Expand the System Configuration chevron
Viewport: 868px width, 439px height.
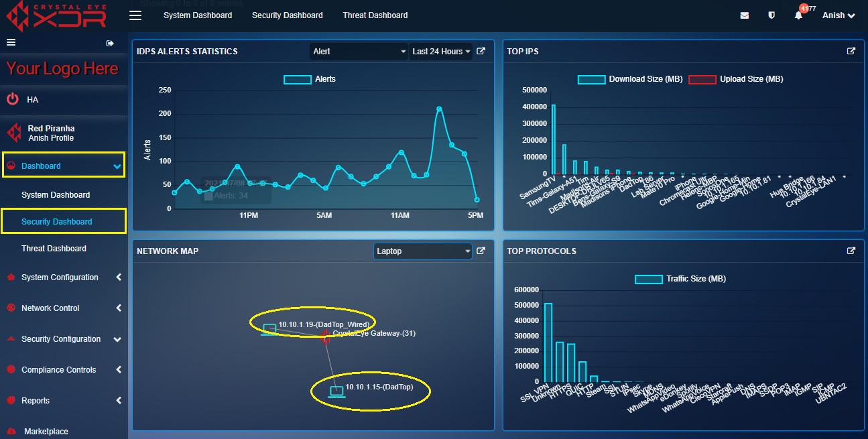(x=119, y=277)
